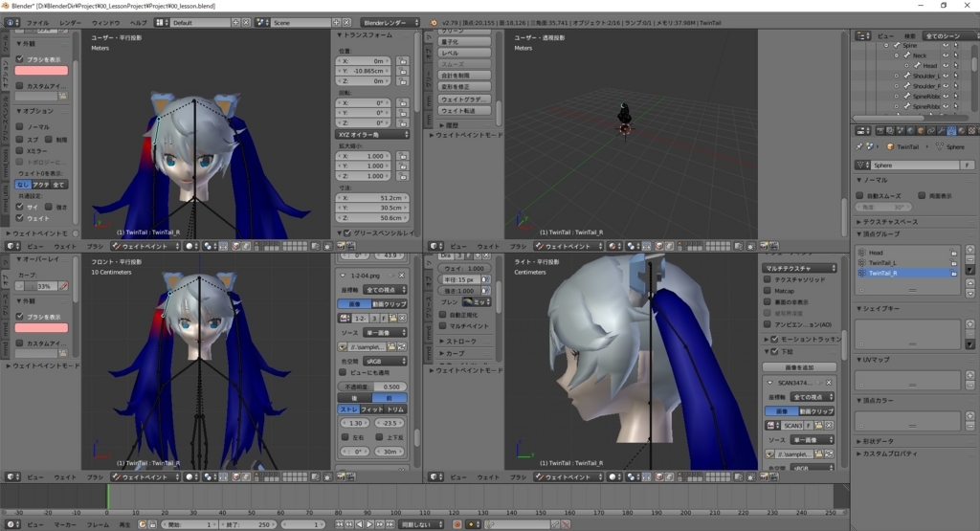The width and height of the screenshot is (980, 531).
Task: Adjust the ウェイ 1.000 weight slider
Action: pos(464,268)
